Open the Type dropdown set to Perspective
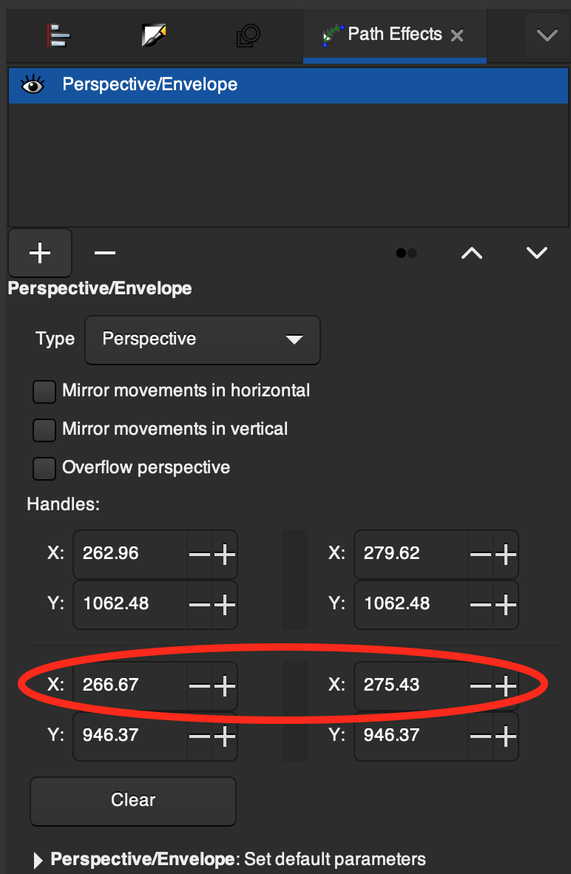Image resolution: width=571 pixels, height=874 pixels. 202,339
